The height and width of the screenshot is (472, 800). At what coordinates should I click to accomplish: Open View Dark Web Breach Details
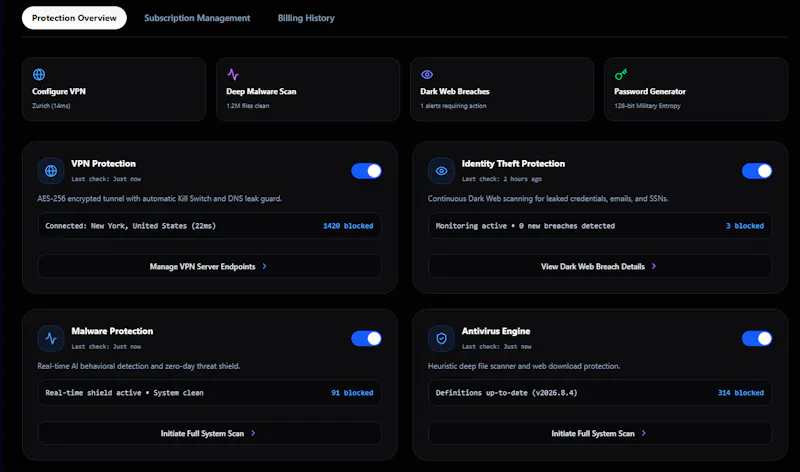click(599, 266)
